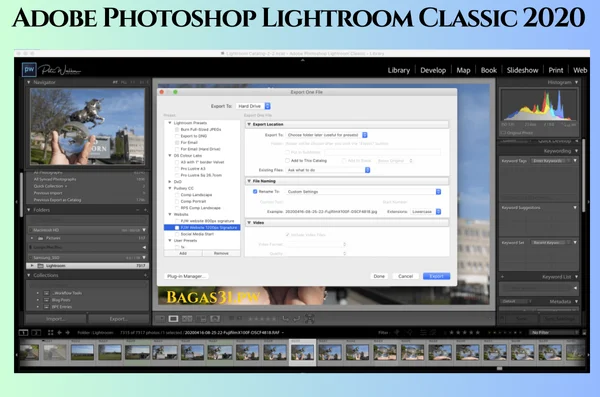Viewport: 600px width, 397px height.
Task: Open the Slideshow module
Action: (522, 70)
